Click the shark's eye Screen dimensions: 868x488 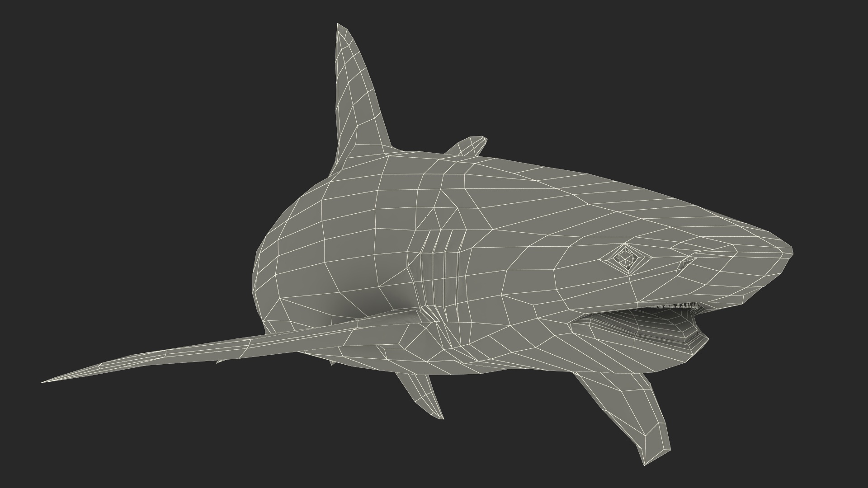625,259
